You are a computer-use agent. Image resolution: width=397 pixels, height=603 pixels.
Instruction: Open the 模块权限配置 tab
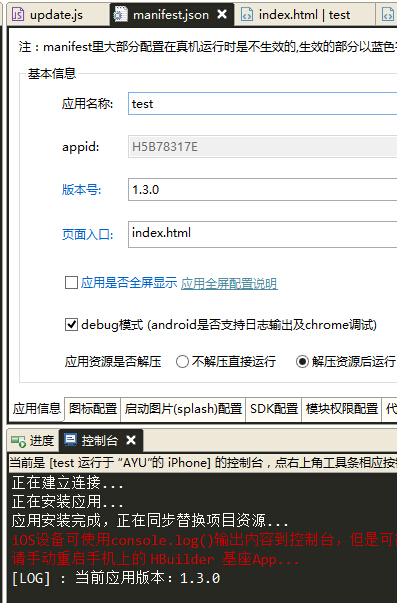pos(342,409)
